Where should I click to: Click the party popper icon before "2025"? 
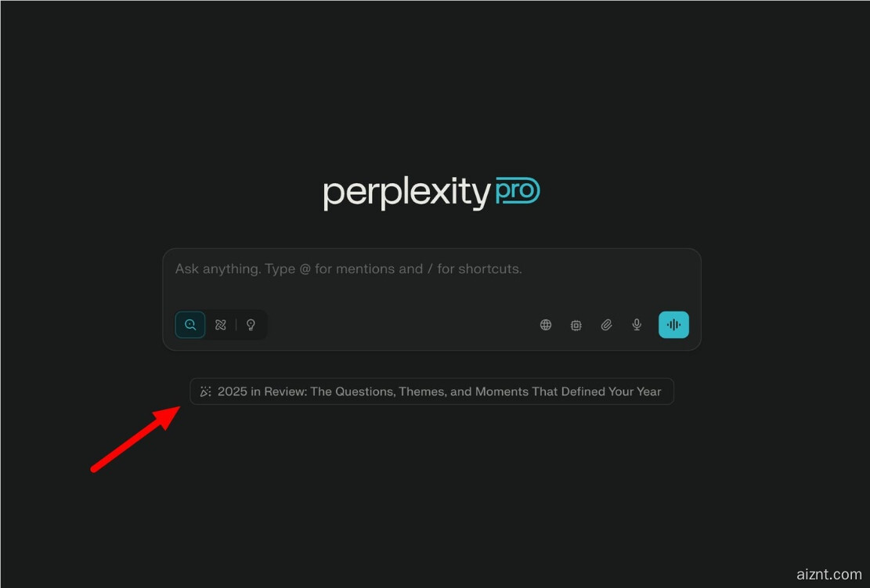pos(205,391)
